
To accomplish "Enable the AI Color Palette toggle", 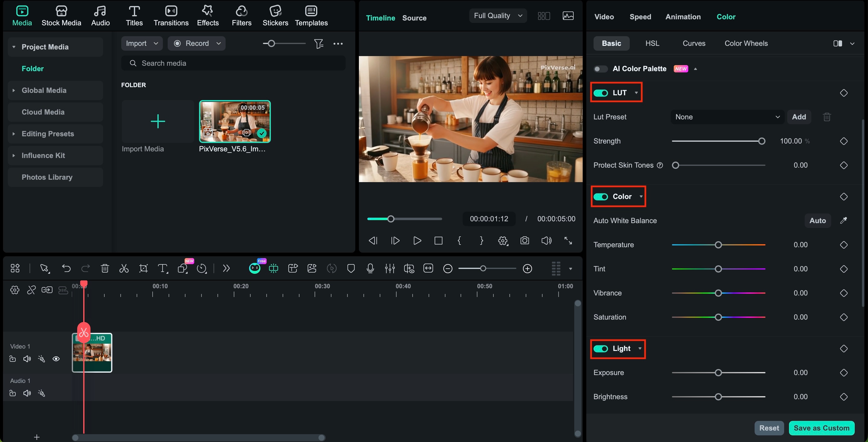I will (x=600, y=68).
